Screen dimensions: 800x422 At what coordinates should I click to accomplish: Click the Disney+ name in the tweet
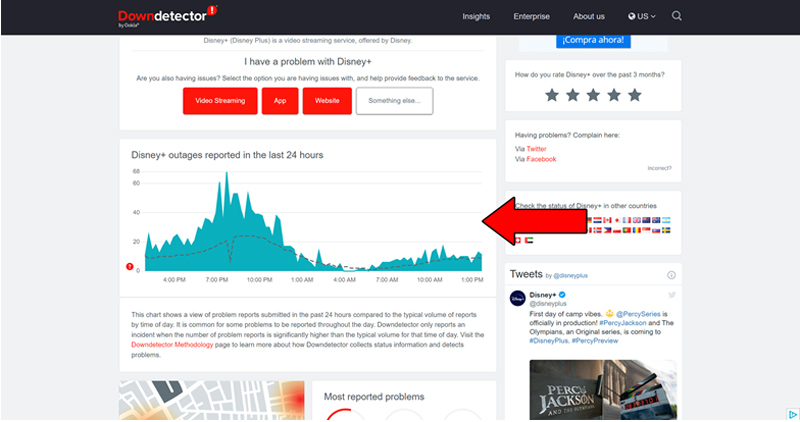[542, 295]
